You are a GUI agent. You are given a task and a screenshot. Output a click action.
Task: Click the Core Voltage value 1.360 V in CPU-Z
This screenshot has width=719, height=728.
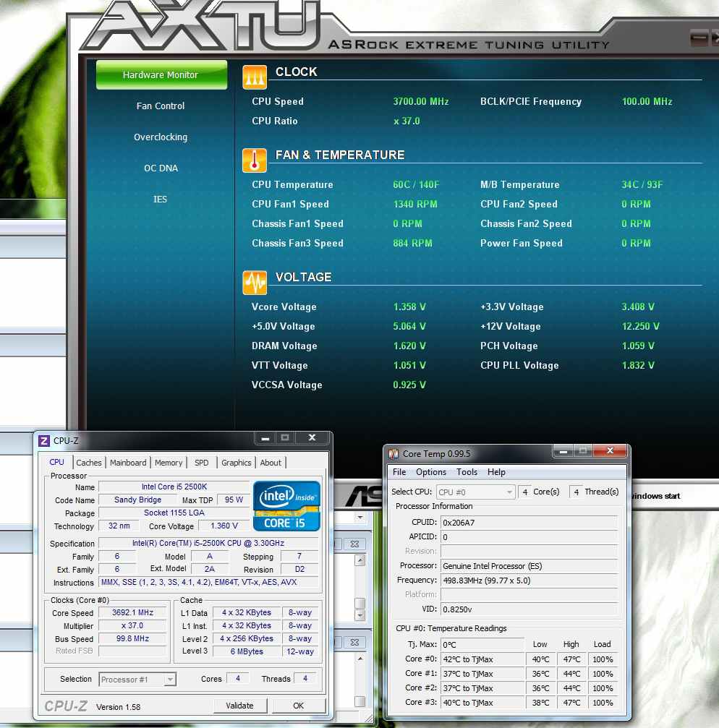click(224, 526)
